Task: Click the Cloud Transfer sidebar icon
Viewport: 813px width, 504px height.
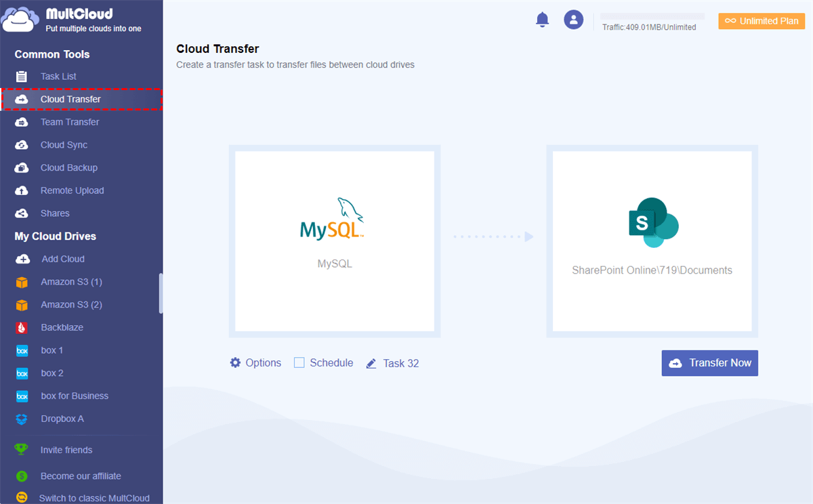Action: click(x=22, y=100)
